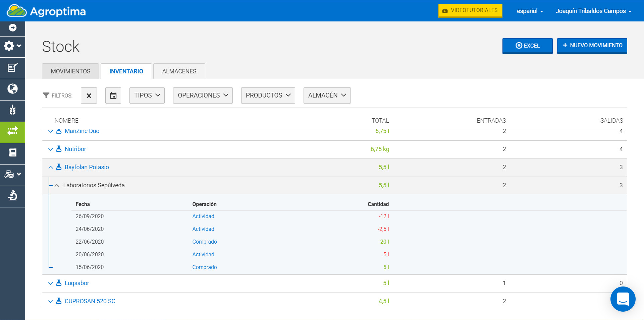Open the crops wheat icon in sidebar
Screen dimensions: 644x320
(x=12, y=110)
